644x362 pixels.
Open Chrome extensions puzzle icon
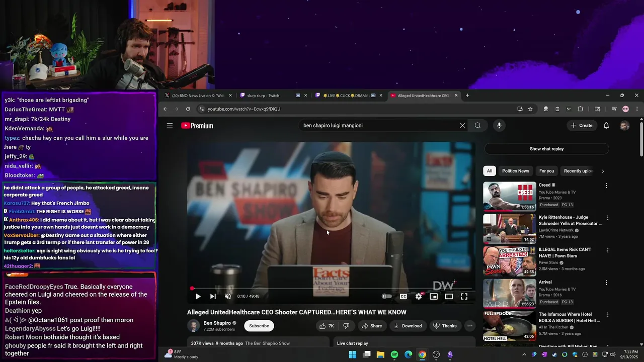[x=580, y=109]
